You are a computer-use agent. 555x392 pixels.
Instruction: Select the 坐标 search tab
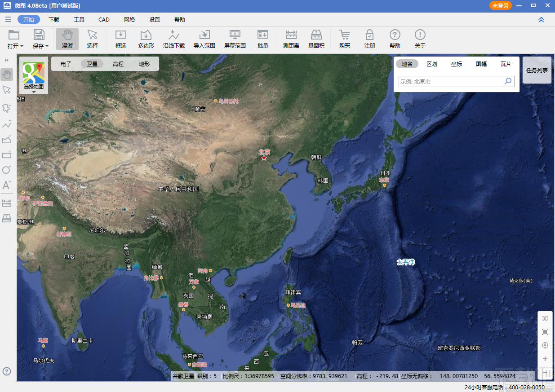457,64
